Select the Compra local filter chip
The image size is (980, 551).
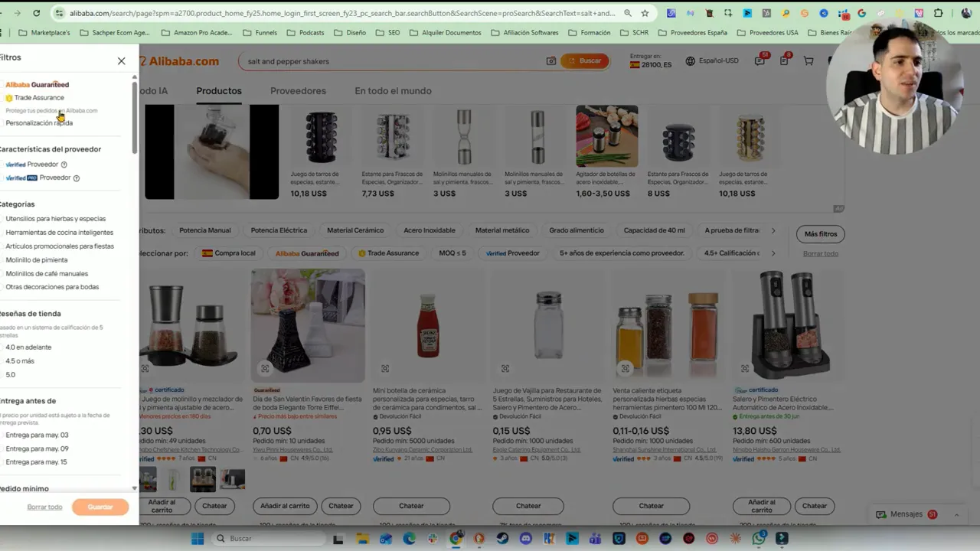(229, 253)
